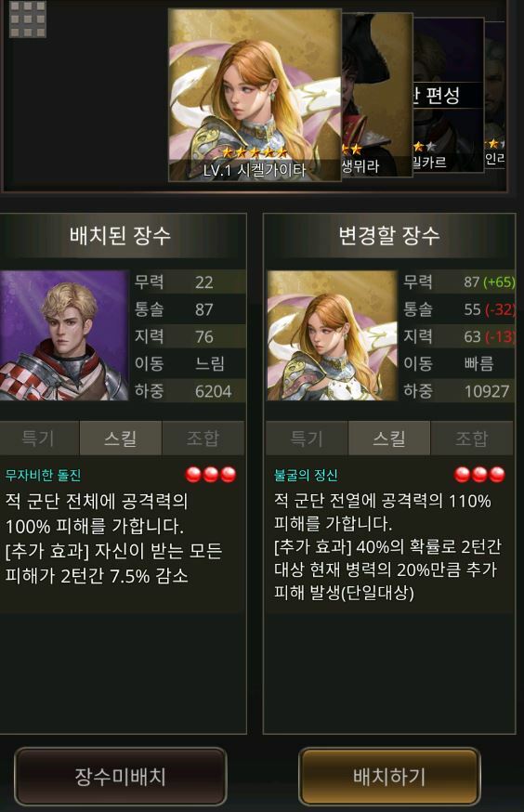524x812 pixels.
Task: Open 특기 tab in 배치된 장수 panel
Action: [x=38, y=439]
